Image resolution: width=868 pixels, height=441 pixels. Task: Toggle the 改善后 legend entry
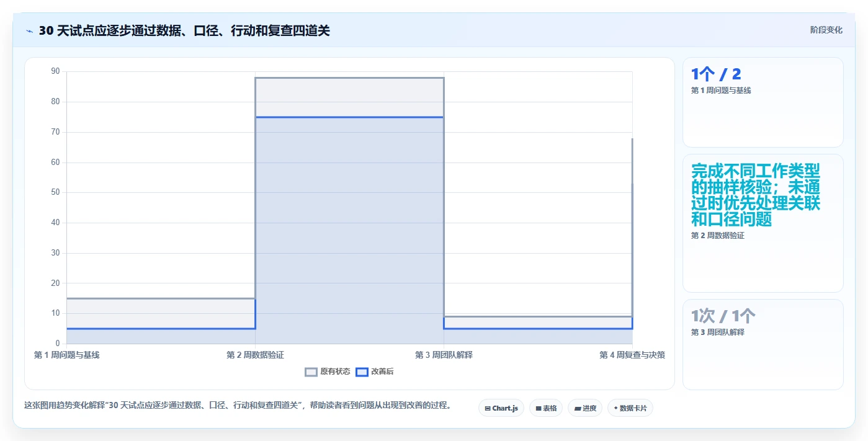click(375, 372)
